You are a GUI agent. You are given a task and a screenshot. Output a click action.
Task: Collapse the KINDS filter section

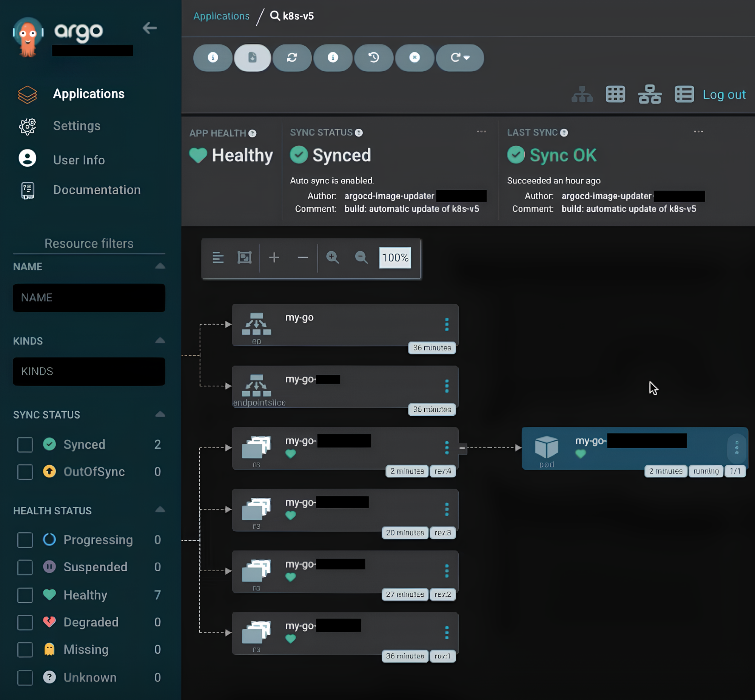(x=160, y=340)
